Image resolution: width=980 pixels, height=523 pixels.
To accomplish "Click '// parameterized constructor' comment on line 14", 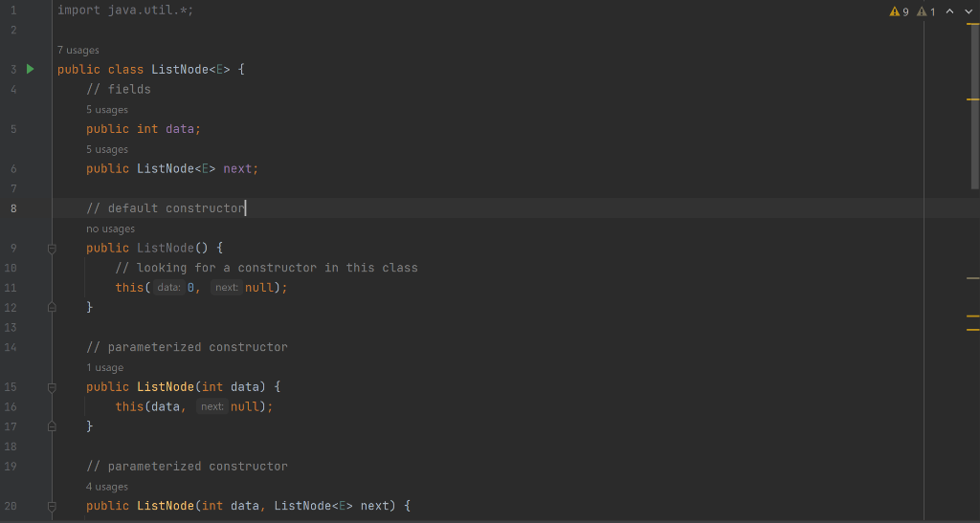I will point(187,347).
